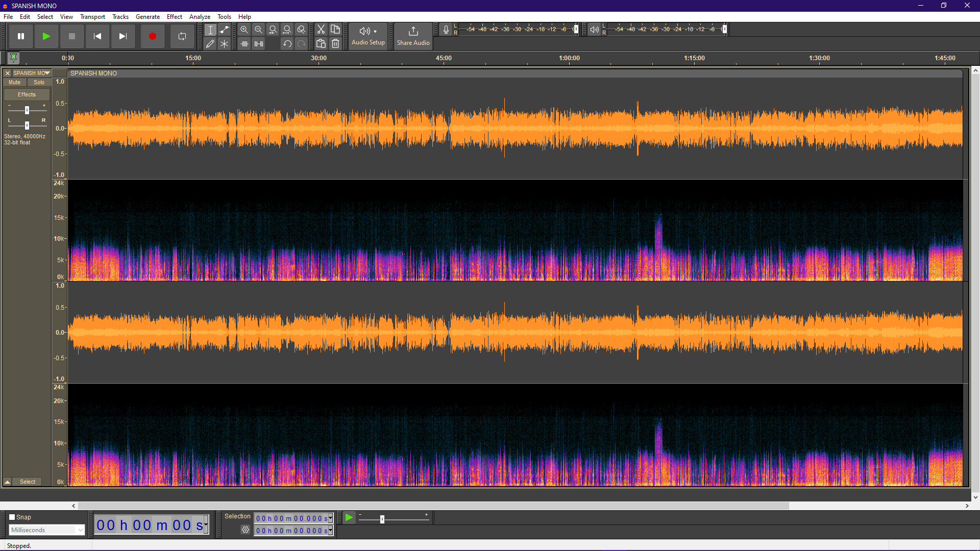Click the Pause transport button
Viewport: 980px width, 551px height.
[x=21, y=36]
